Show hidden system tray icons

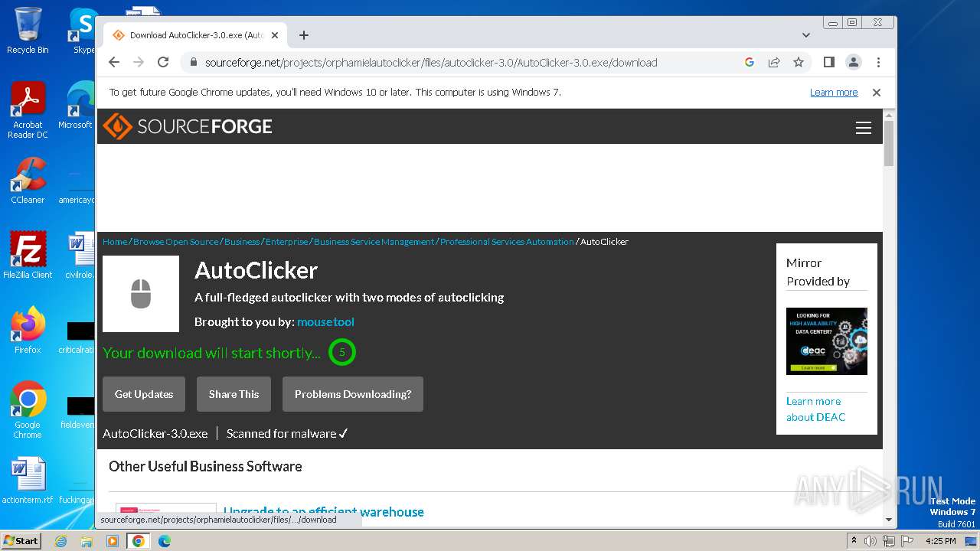point(854,541)
